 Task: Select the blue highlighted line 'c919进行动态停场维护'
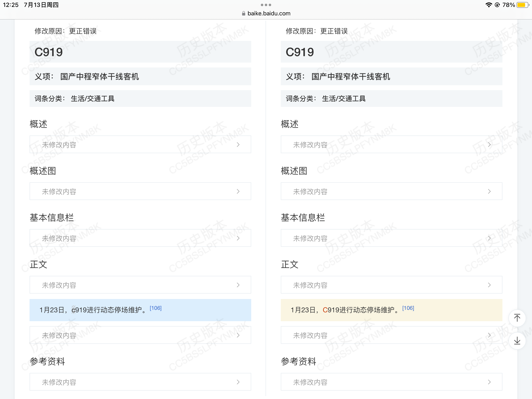(x=140, y=310)
